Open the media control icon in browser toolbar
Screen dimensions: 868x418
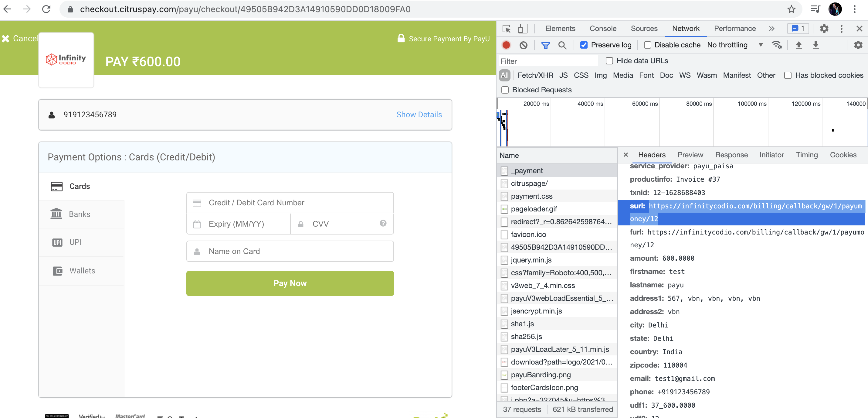[x=815, y=9]
